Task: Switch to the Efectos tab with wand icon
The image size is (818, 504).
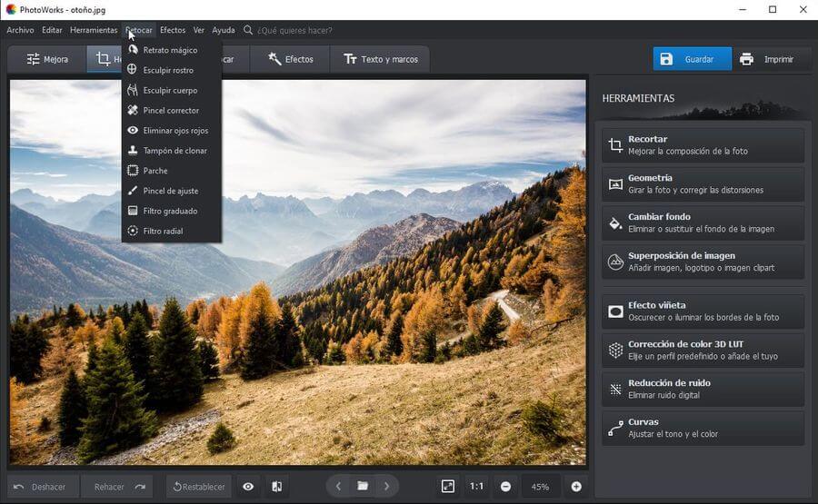Action: [291, 59]
